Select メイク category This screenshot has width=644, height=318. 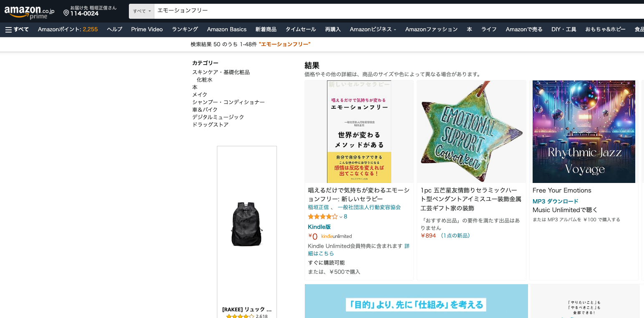pyautogui.click(x=200, y=95)
